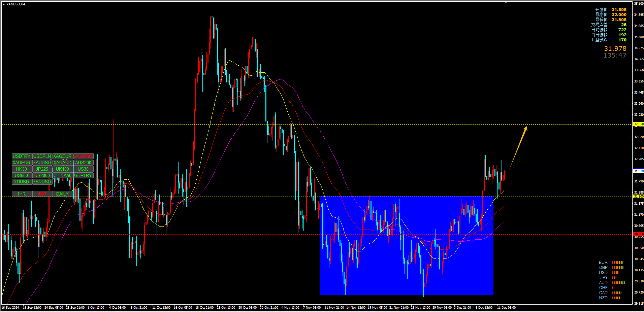644x312 pixels.
Task: Click the GBP currency strength bar
Action: [x=618, y=268]
